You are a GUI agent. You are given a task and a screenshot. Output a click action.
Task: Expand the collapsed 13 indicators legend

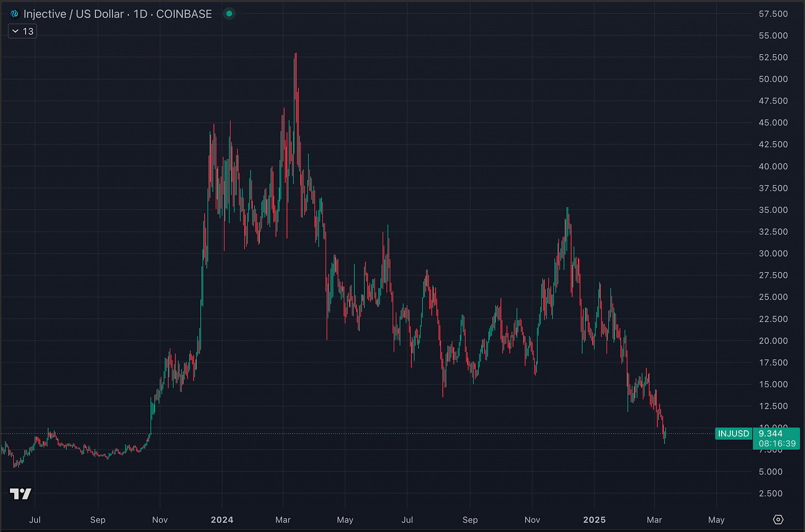pyautogui.click(x=23, y=32)
